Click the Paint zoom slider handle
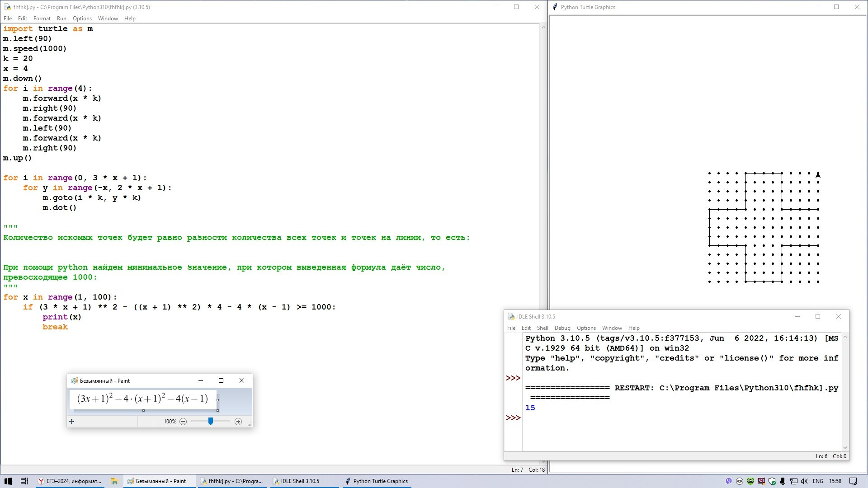The height and width of the screenshot is (488, 868). coord(211,421)
